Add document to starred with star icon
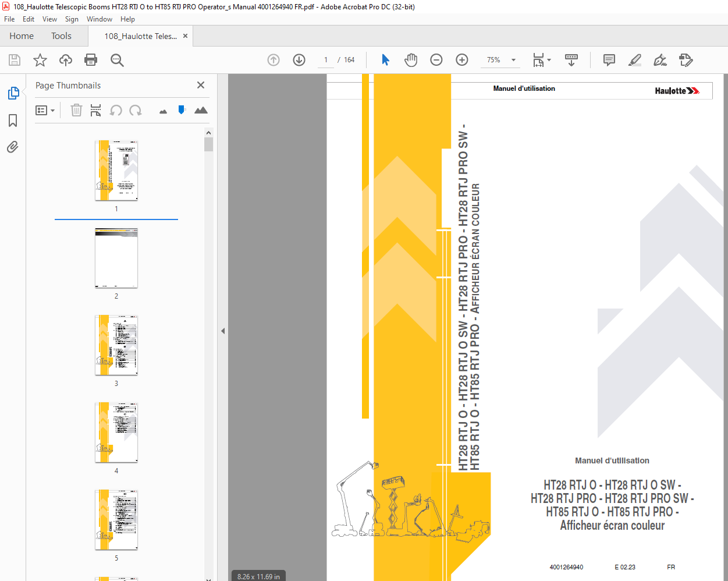Image resolution: width=728 pixels, height=581 pixels. 40,60
